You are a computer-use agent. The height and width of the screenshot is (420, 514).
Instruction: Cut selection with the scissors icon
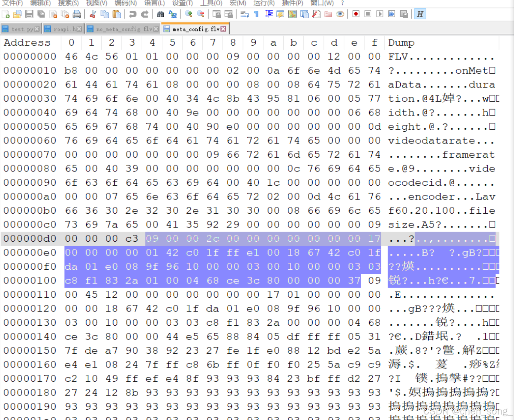(93, 14)
